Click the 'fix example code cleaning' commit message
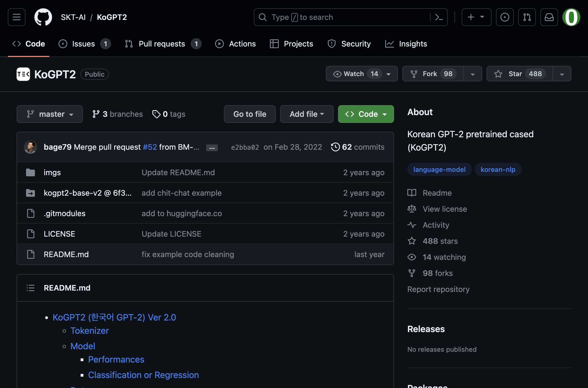Viewport: 588px width, 388px height. 188,254
